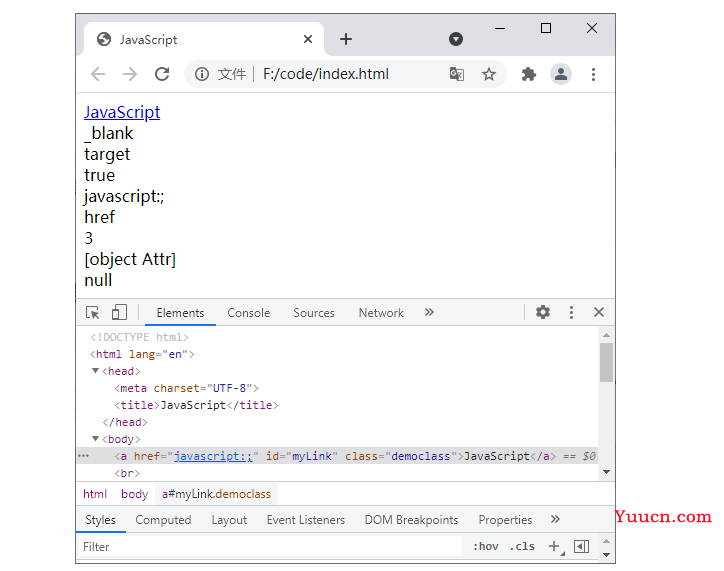This screenshot has height=571, width=724.
Task: Open DevTools settings gear
Action: (x=543, y=313)
